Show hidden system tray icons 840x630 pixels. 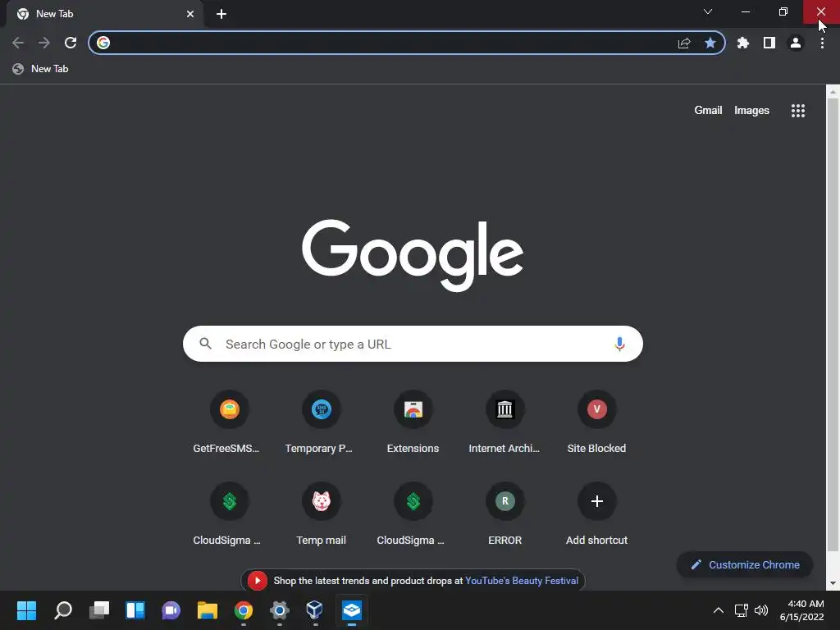click(x=718, y=610)
